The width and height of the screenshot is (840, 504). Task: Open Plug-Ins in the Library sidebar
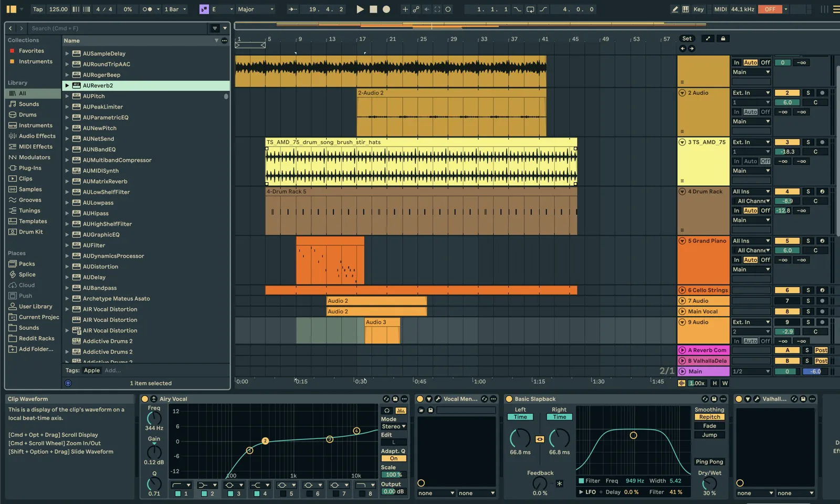click(30, 168)
